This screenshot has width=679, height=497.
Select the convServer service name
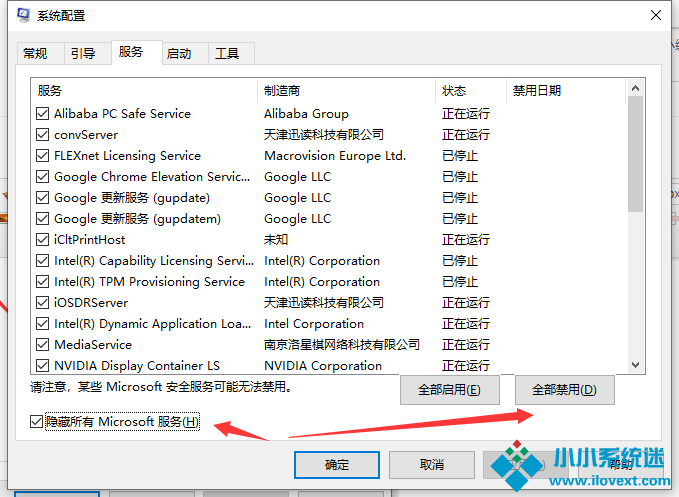[x=86, y=135]
